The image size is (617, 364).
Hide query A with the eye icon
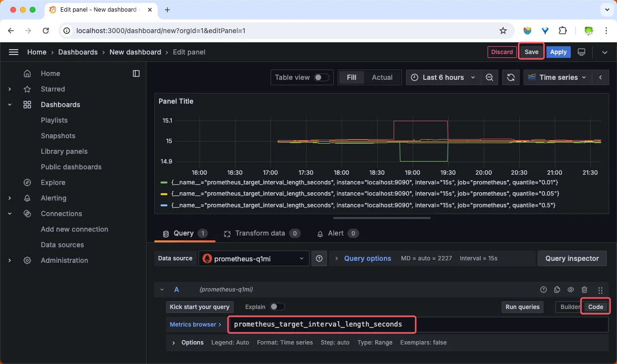point(571,290)
